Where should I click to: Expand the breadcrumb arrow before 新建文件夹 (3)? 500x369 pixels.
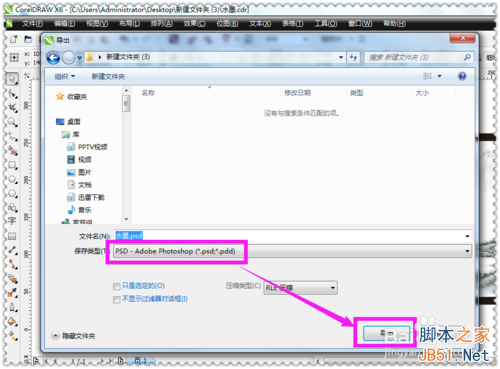click(100, 57)
